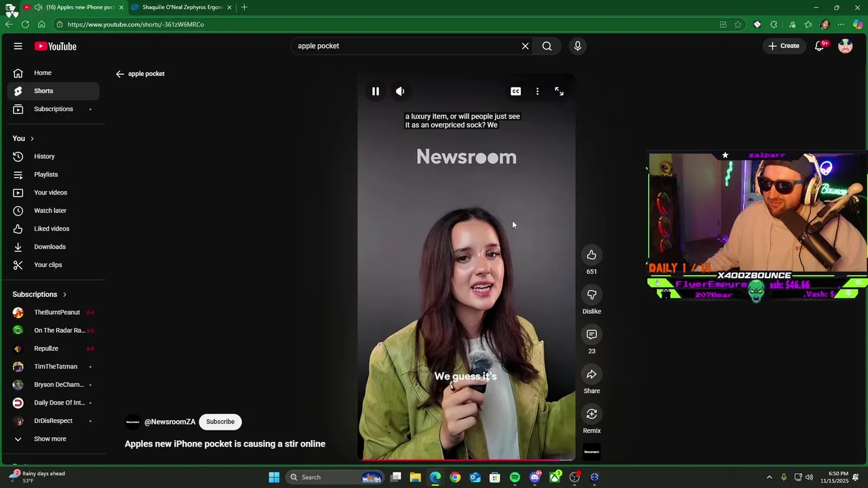Open the account avatar menu
Screen dimensions: 868x488
pyautogui.click(x=845, y=46)
